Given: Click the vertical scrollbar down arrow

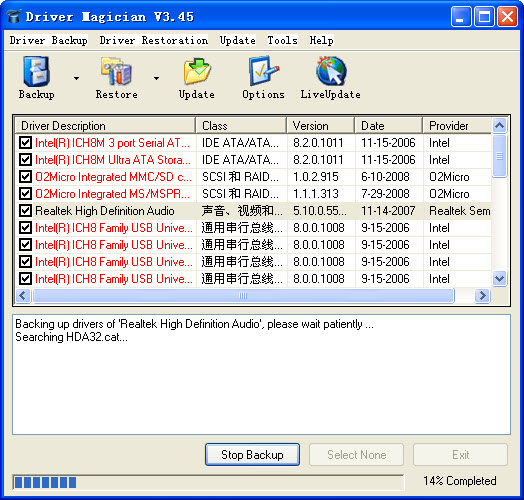Looking at the screenshot, I should (499, 278).
